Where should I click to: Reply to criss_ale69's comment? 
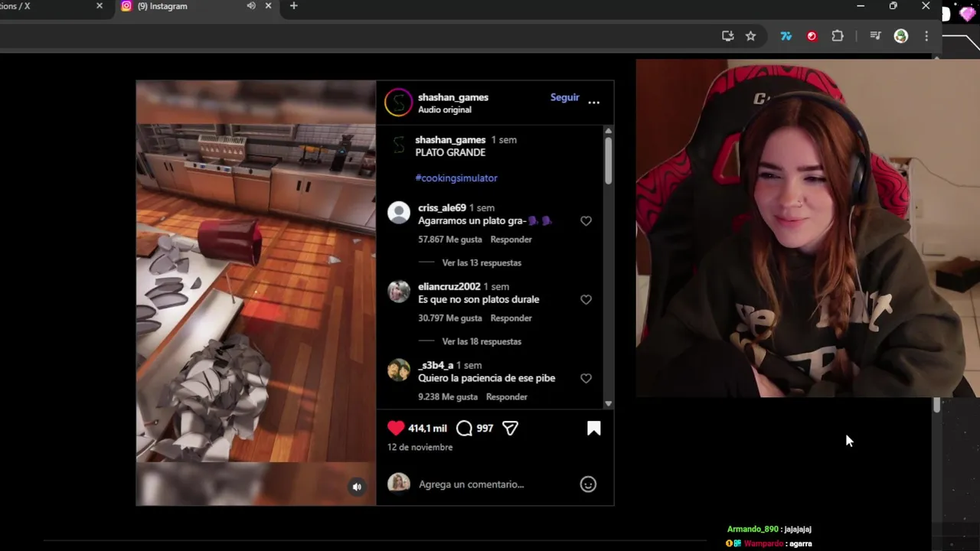511,240
